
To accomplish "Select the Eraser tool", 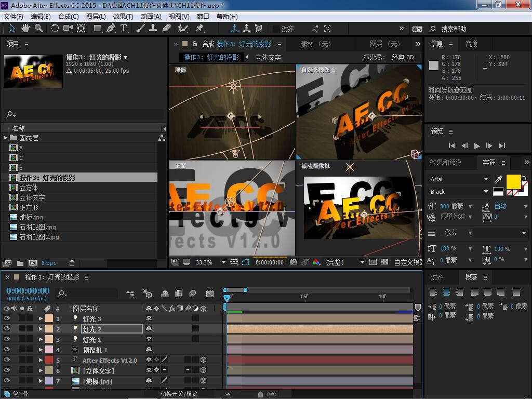I will coord(166,29).
